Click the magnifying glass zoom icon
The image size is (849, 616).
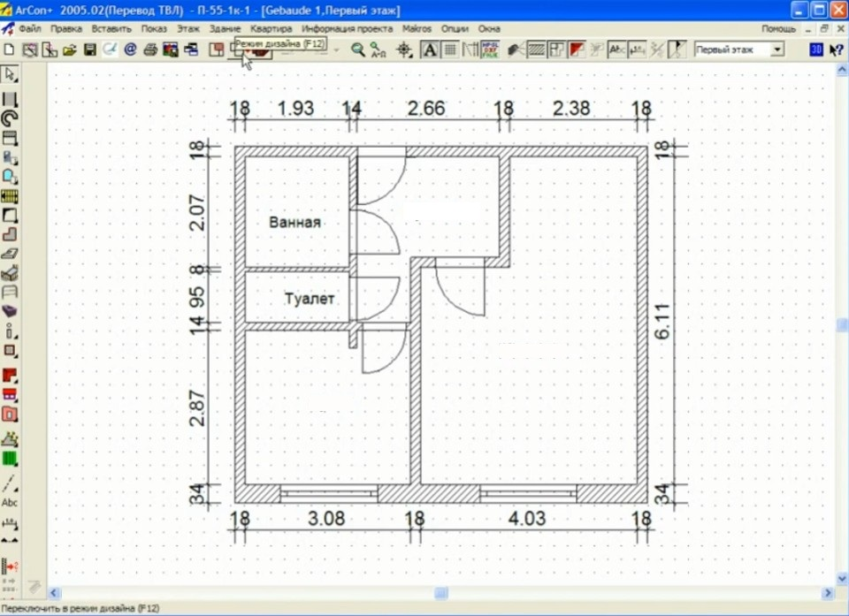(357, 50)
